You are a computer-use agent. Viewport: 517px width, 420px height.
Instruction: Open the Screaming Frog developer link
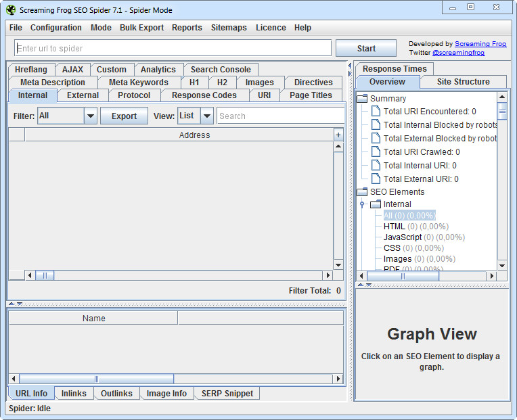click(x=480, y=44)
